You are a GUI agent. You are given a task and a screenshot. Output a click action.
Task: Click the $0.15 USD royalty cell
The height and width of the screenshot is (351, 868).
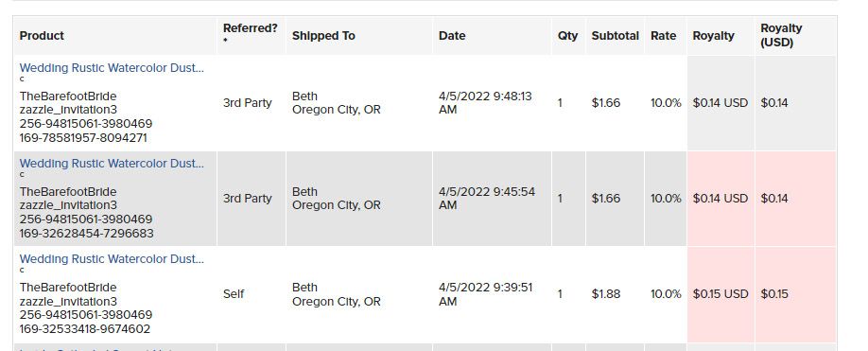720,294
